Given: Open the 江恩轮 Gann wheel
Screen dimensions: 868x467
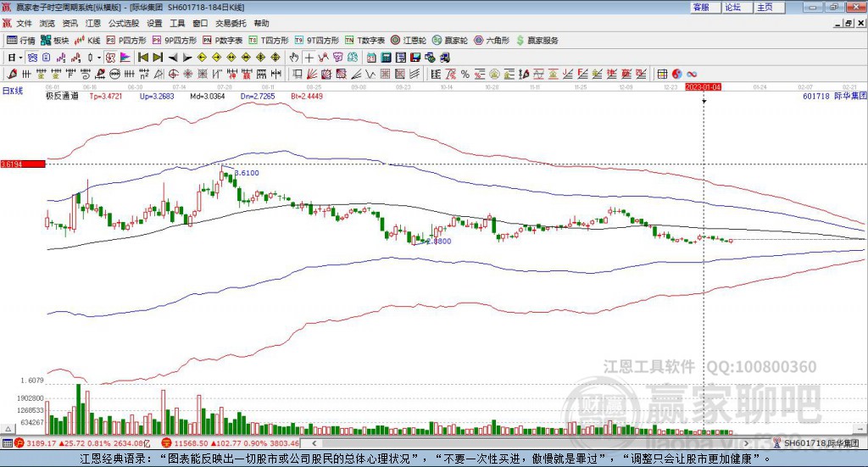Looking at the screenshot, I should click(409, 41).
